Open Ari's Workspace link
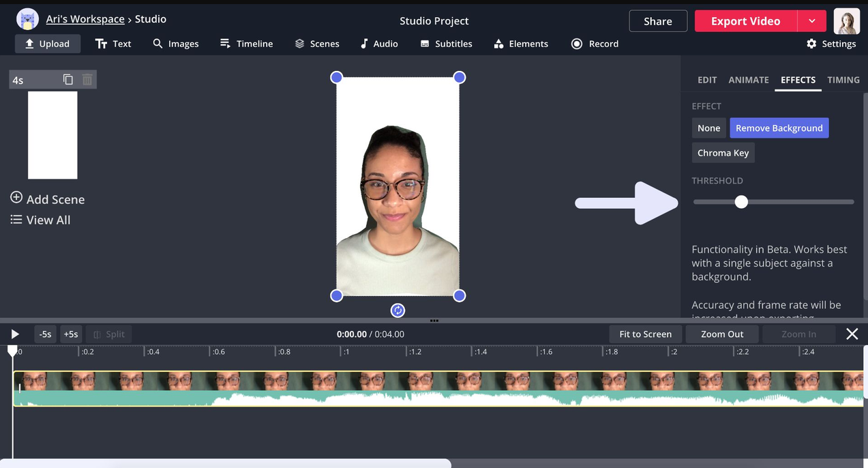Viewport: 868px width, 468px height. [85, 19]
